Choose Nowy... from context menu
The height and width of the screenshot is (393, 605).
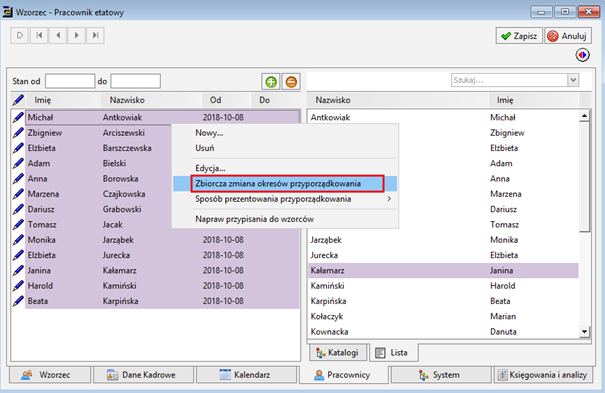tap(285, 133)
